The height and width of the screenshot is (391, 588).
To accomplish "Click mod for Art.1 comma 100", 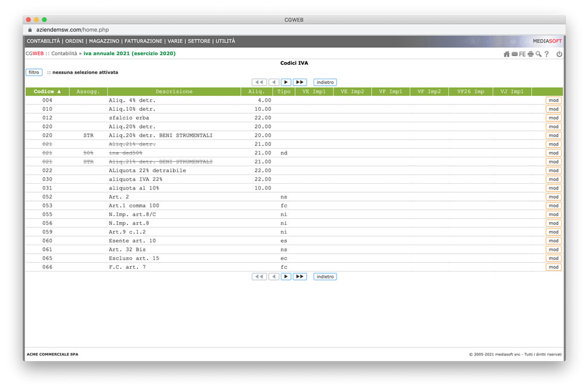I will pos(554,206).
